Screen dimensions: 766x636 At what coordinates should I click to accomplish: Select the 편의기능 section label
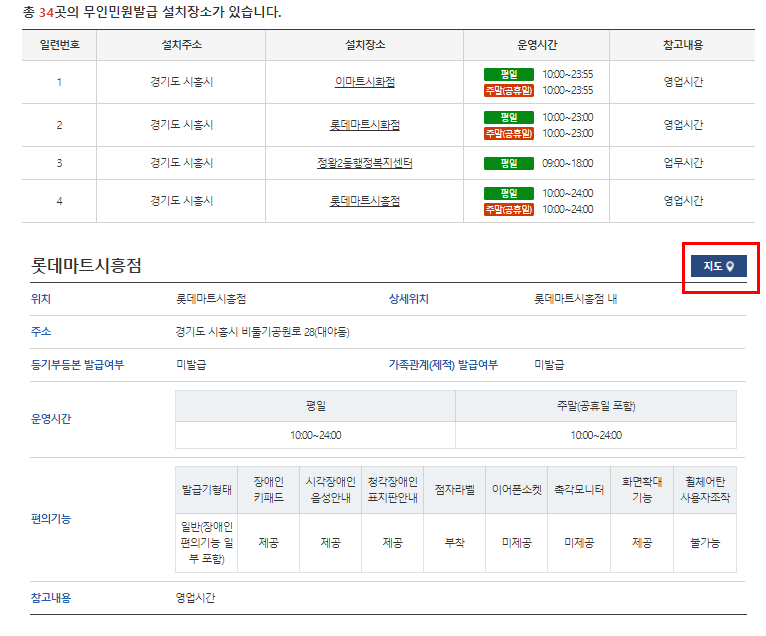tap(51, 519)
